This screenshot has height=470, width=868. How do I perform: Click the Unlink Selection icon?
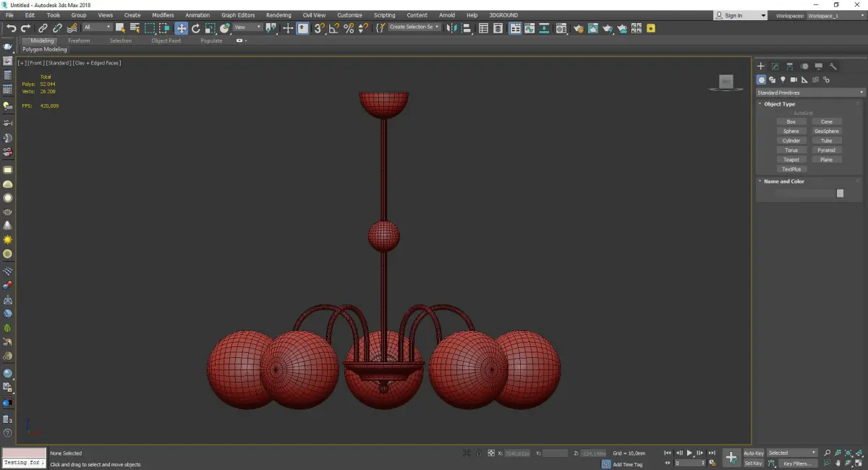57,28
